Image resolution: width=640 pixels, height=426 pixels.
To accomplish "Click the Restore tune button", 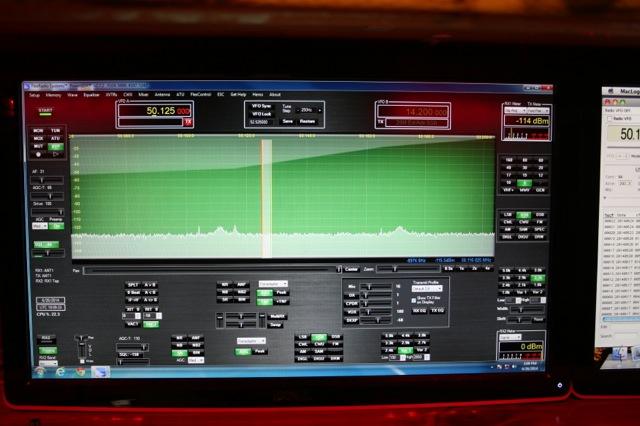I will [x=307, y=122].
